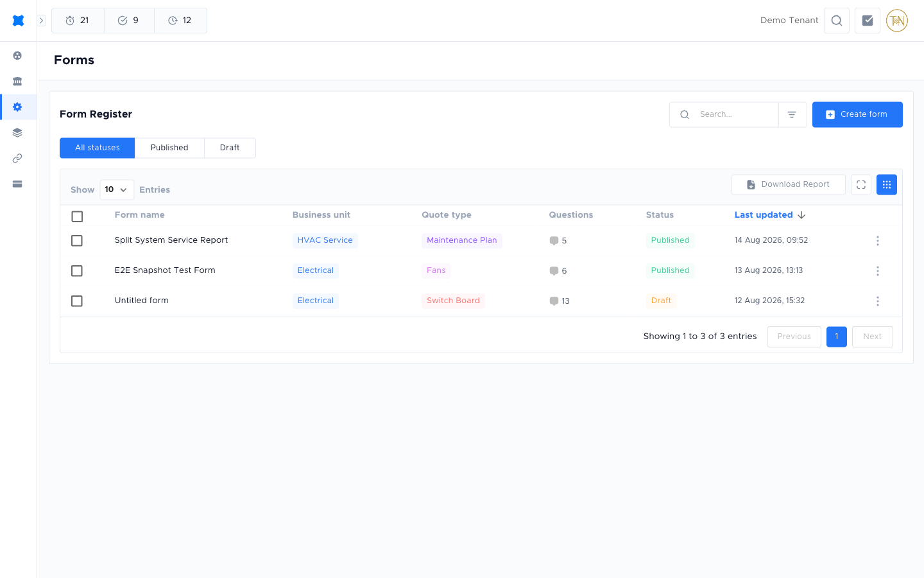Open the column grid chooser icon
The width and height of the screenshot is (924, 578).
point(887,184)
